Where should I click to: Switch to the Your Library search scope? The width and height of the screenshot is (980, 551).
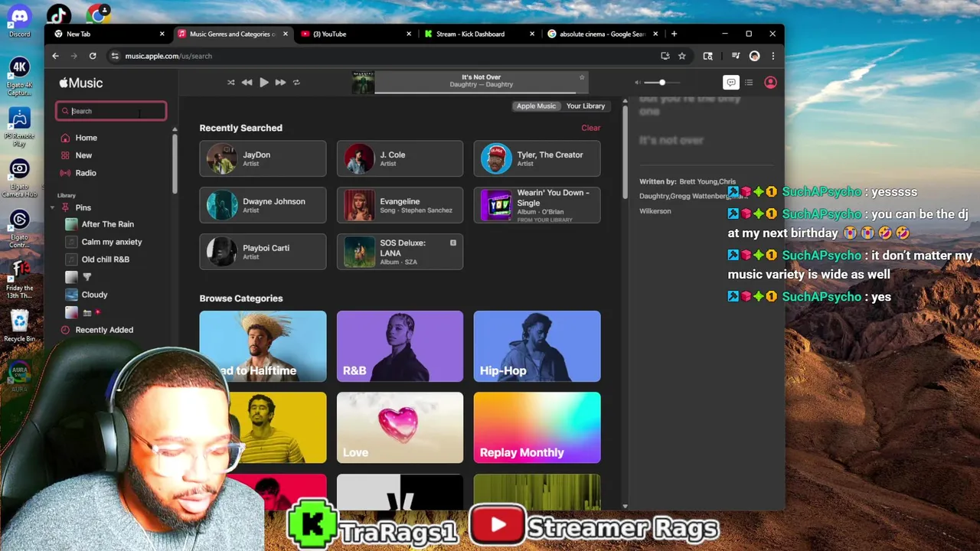coord(585,106)
